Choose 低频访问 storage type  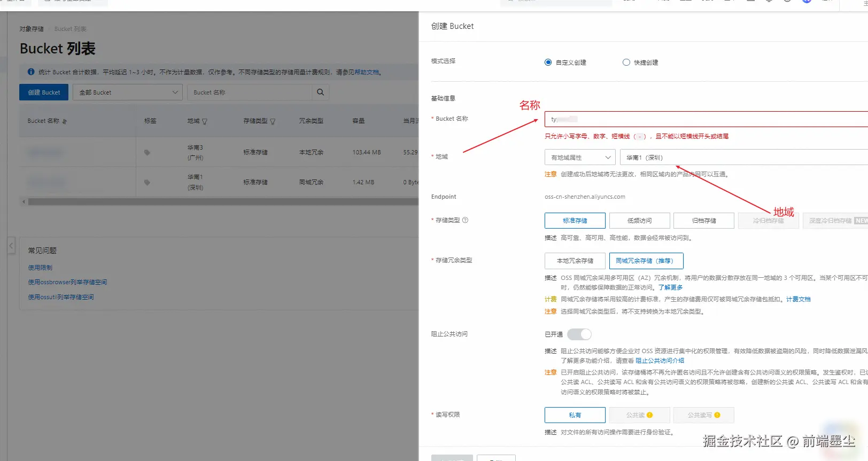(639, 221)
